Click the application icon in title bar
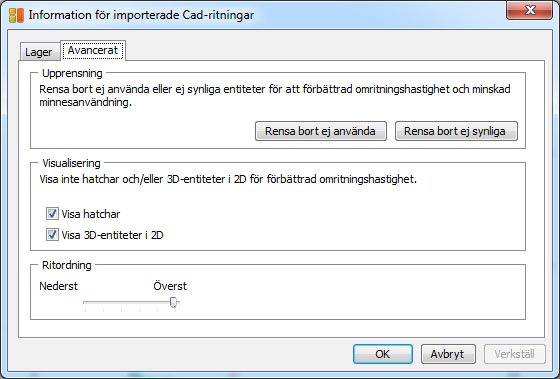Screen dimensions: 560x379 coord(16,15)
